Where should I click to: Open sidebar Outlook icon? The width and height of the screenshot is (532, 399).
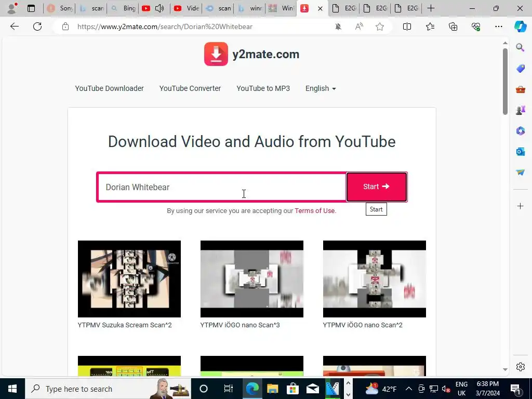(x=520, y=151)
